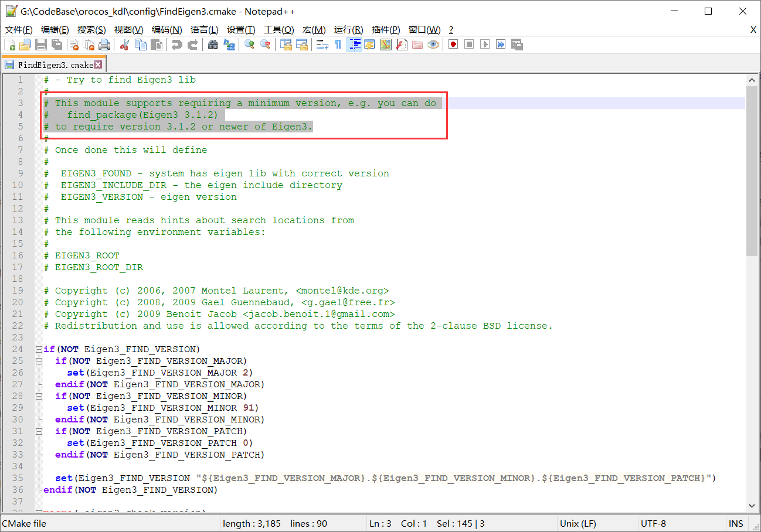This screenshot has height=532, width=761.
Task: Collapse the fold marker at line 31
Action: click(39, 431)
